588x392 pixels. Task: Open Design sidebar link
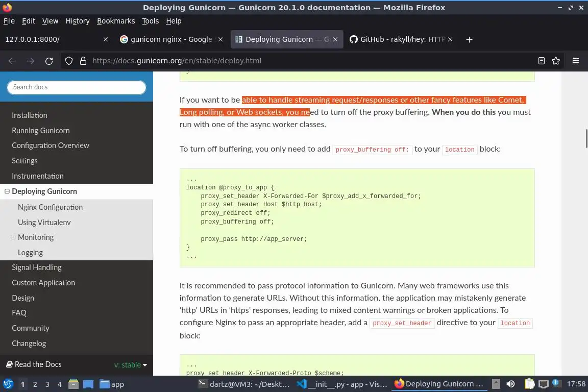pos(23,298)
